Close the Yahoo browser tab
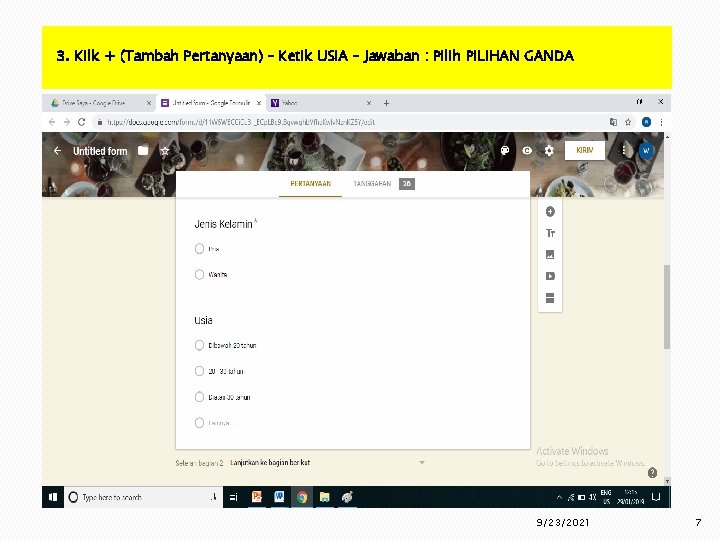 (x=369, y=103)
